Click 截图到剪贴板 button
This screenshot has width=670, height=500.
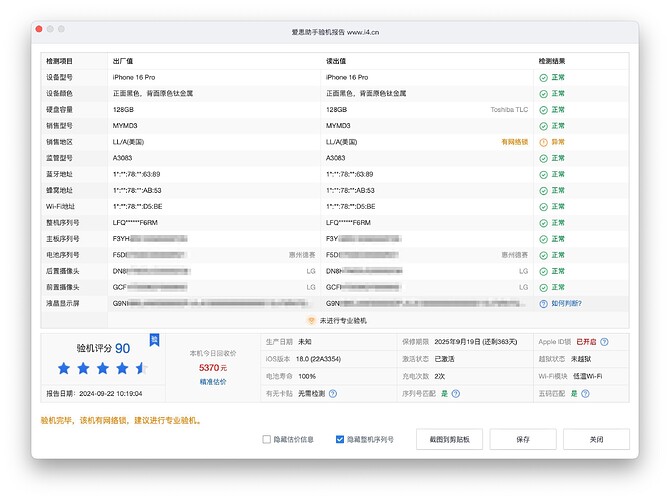tap(450, 439)
